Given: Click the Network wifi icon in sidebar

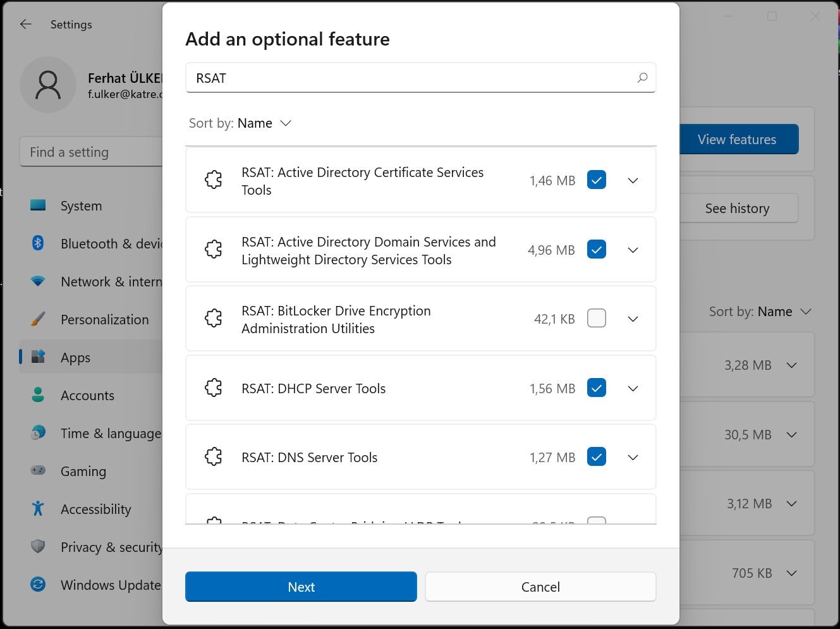Looking at the screenshot, I should point(38,281).
